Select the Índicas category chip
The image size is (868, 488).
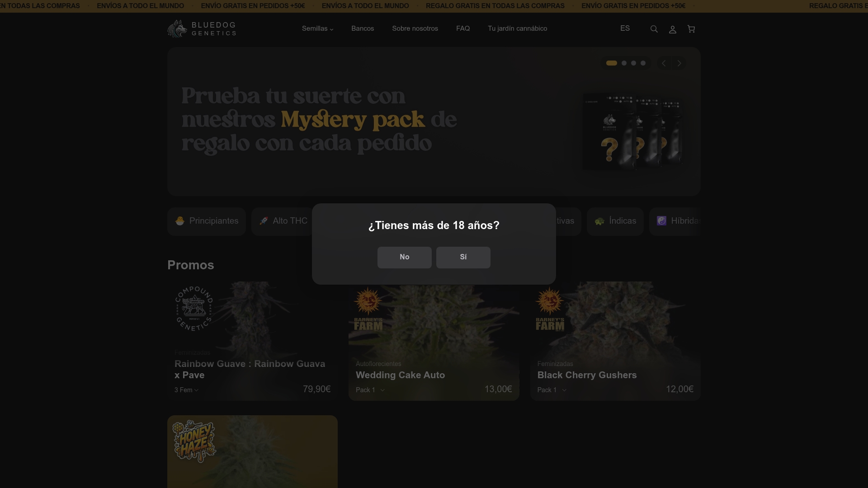615,221
